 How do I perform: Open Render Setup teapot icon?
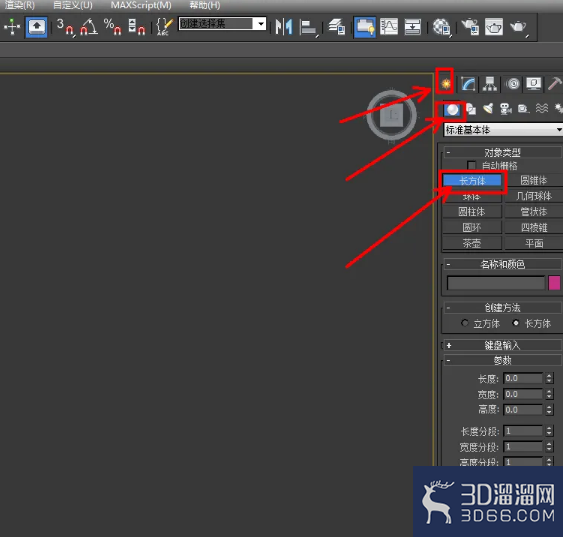(x=470, y=27)
